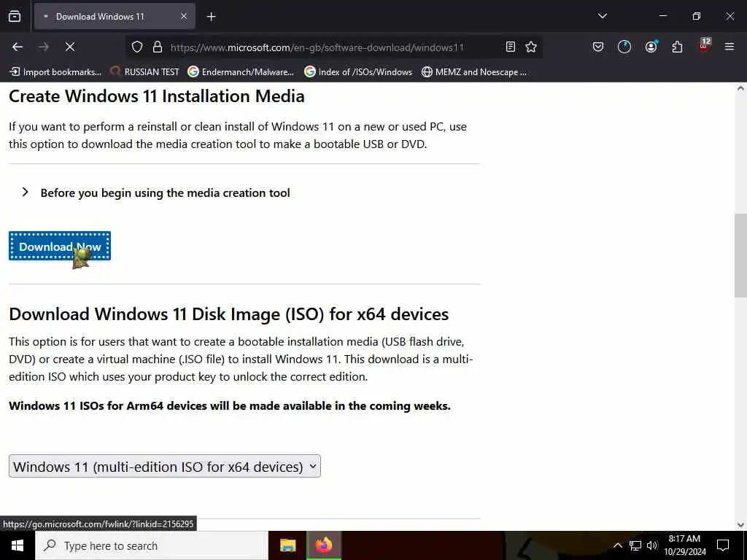The width and height of the screenshot is (747, 560).
Task: Click the Windows 11 ISOs for Arm64 notice text
Action: [x=230, y=405]
